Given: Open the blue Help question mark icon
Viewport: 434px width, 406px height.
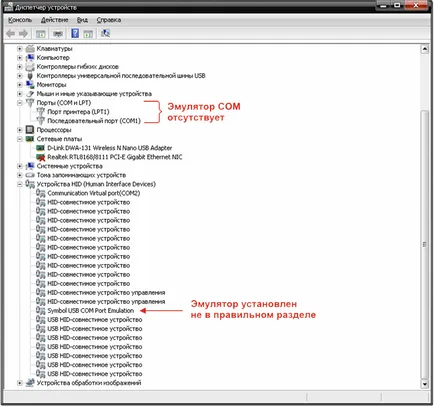Looking at the screenshot, I should [x=75, y=33].
